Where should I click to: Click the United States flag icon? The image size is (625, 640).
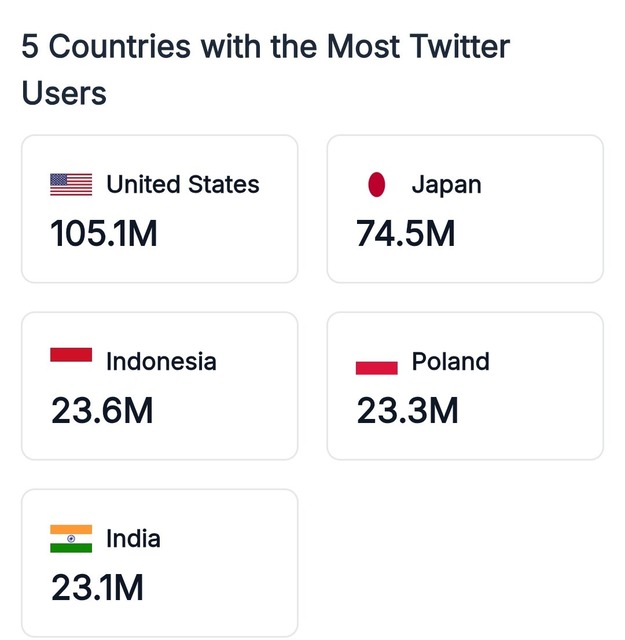point(71,184)
